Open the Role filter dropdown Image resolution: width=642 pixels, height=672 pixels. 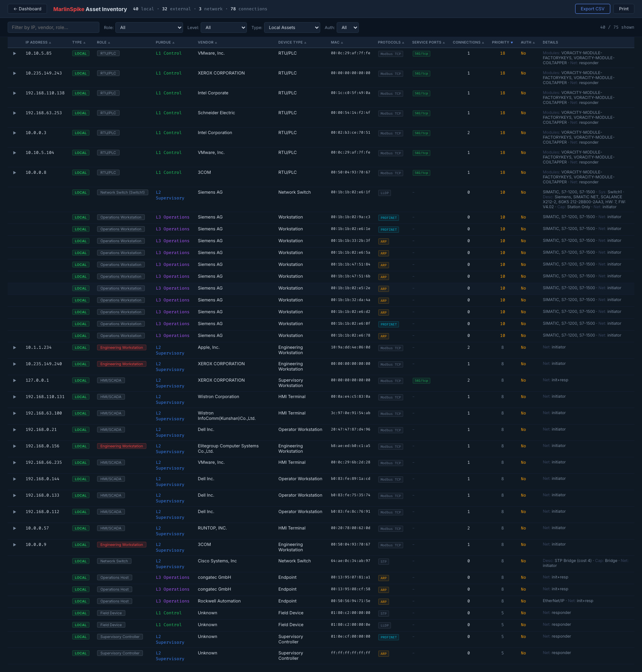149,28
